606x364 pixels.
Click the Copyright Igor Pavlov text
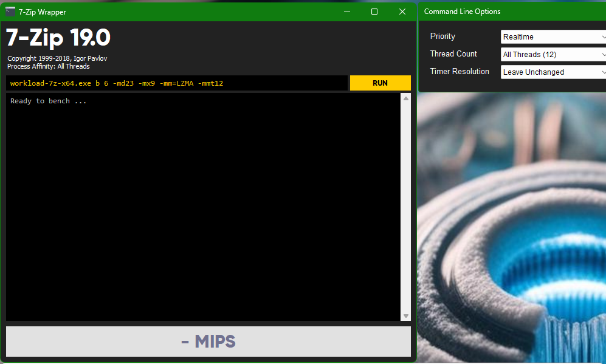57,58
